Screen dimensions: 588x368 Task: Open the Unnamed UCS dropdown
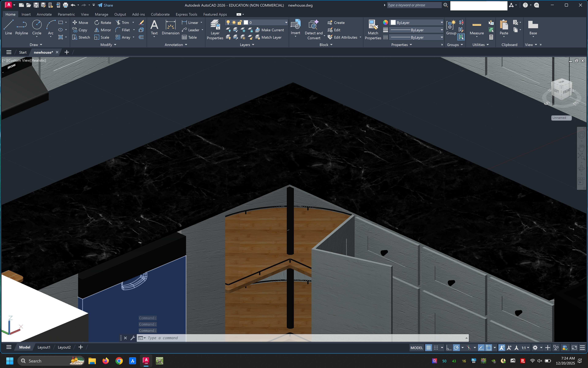tap(561, 118)
